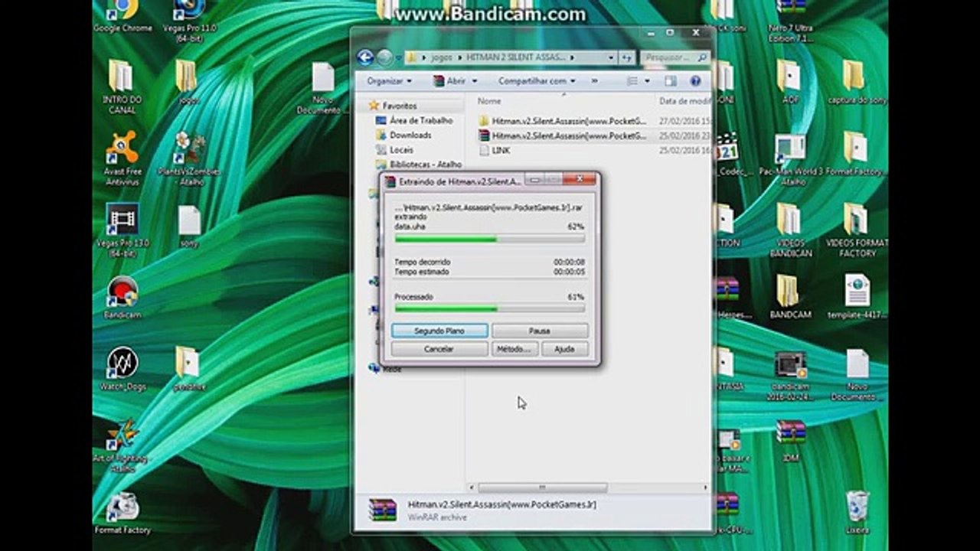Viewport: 980px width, 551px height.
Task: Open Downloads in the navigation pane
Action: [x=403, y=135]
